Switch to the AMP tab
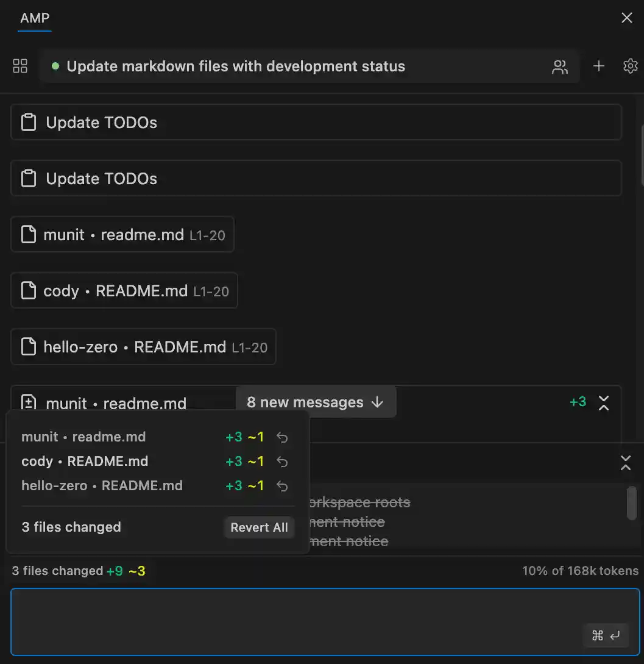Viewport: 644px width, 664px height. (x=34, y=18)
